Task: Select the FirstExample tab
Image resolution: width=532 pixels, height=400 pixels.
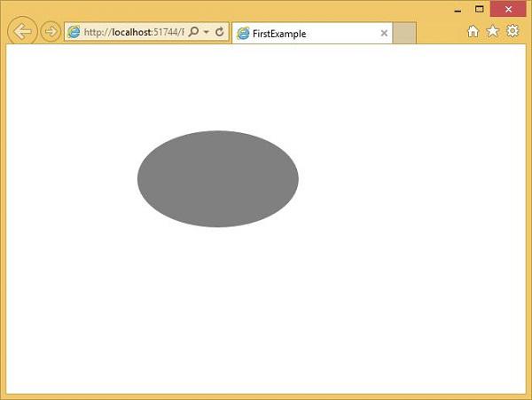Action: click(312, 33)
